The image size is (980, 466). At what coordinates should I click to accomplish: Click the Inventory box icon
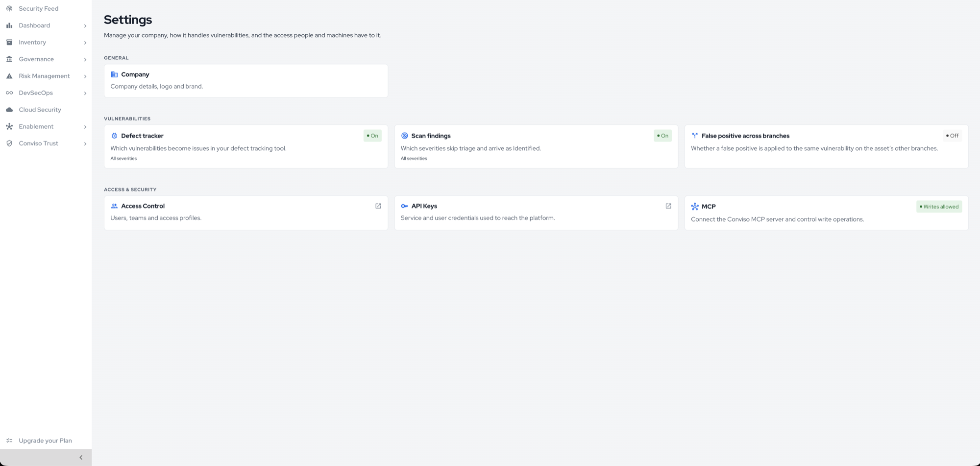coord(9,42)
